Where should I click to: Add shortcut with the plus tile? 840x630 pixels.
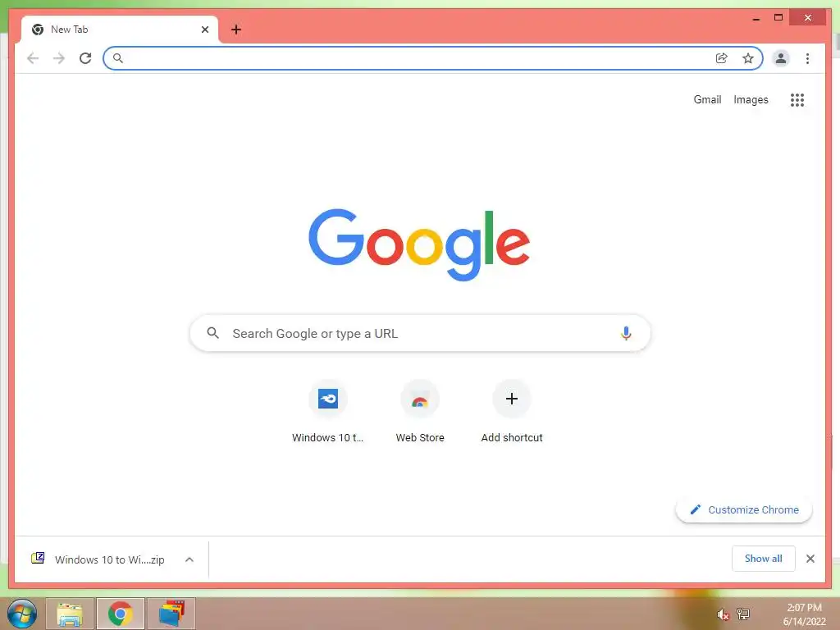click(x=512, y=412)
